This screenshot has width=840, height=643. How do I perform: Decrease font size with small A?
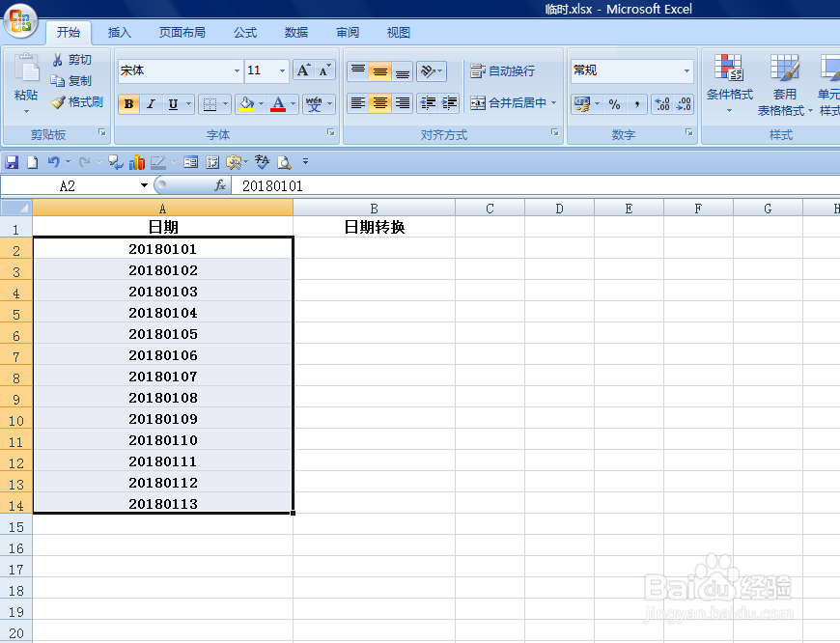(x=324, y=70)
